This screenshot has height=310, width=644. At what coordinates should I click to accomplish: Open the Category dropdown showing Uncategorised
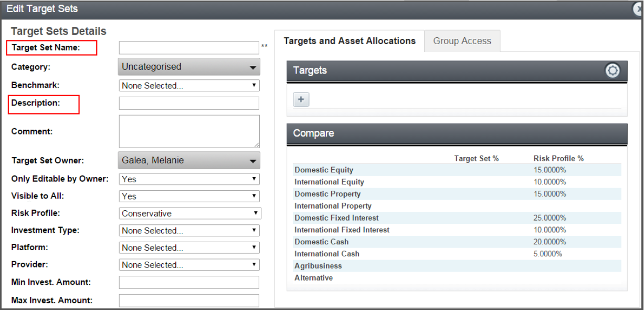click(189, 67)
